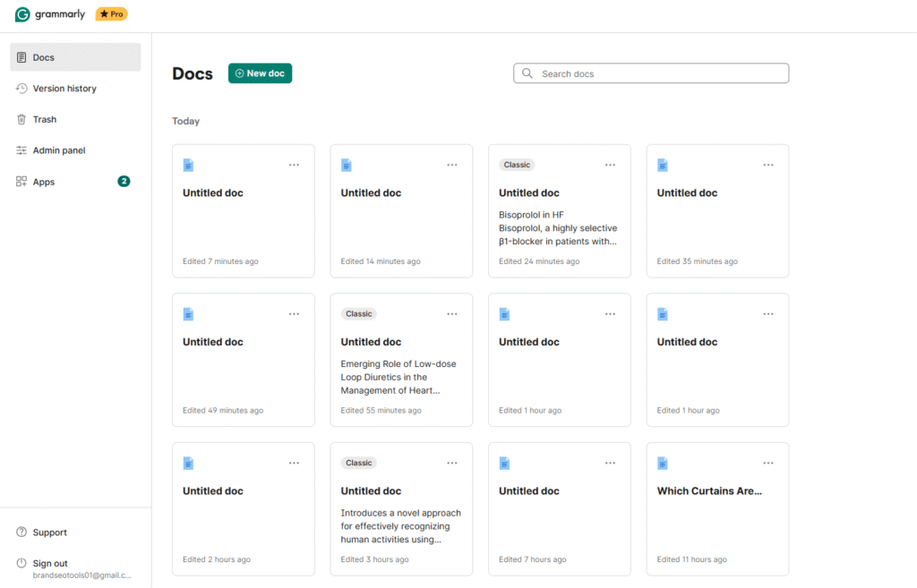Click the Trash bin icon in sidebar
Viewport: 917px width, 588px height.
click(x=21, y=119)
